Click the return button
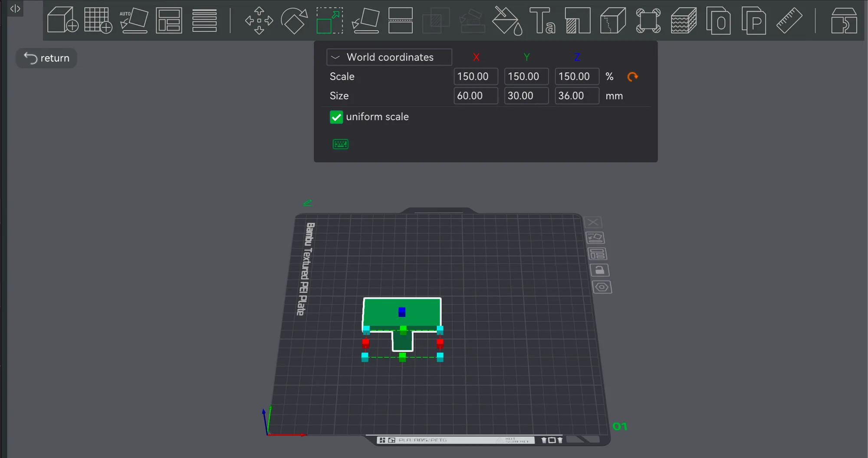This screenshot has width=868, height=458. point(46,58)
